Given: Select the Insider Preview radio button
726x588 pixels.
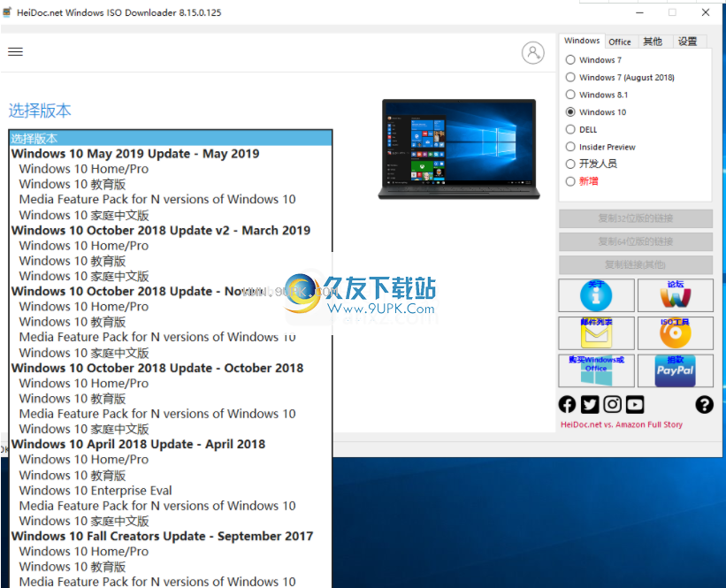Looking at the screenshot, I should (x=570, y=147).
